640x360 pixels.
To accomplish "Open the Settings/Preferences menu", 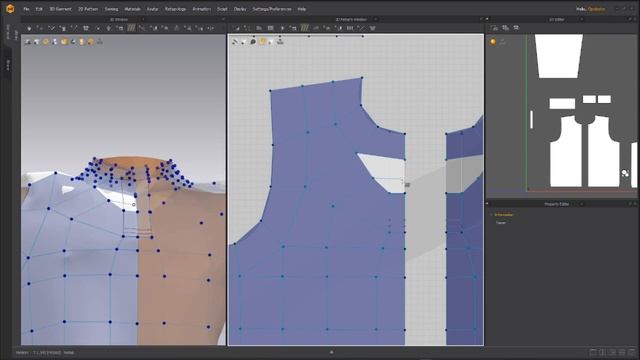I will tap(272, 9).
